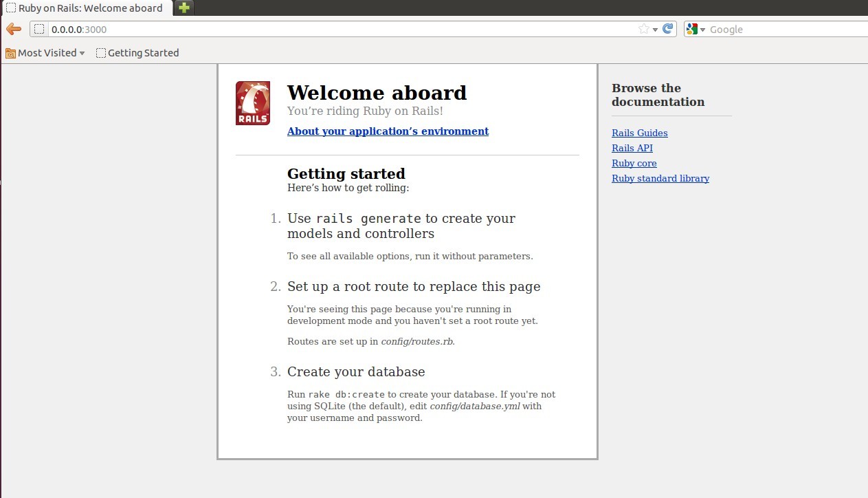Click the orange back arrow button
Screen dimensions: 868x498
(13, 29)
